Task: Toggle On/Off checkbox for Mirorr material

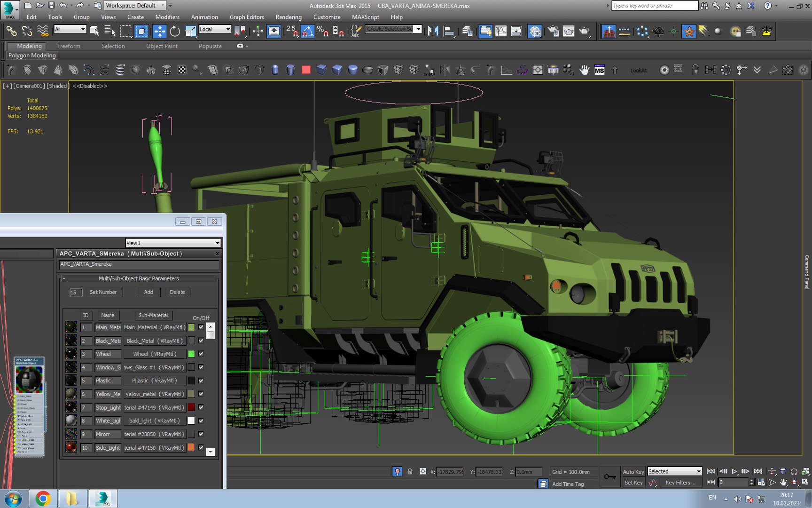Action: [x=201, y=434]
